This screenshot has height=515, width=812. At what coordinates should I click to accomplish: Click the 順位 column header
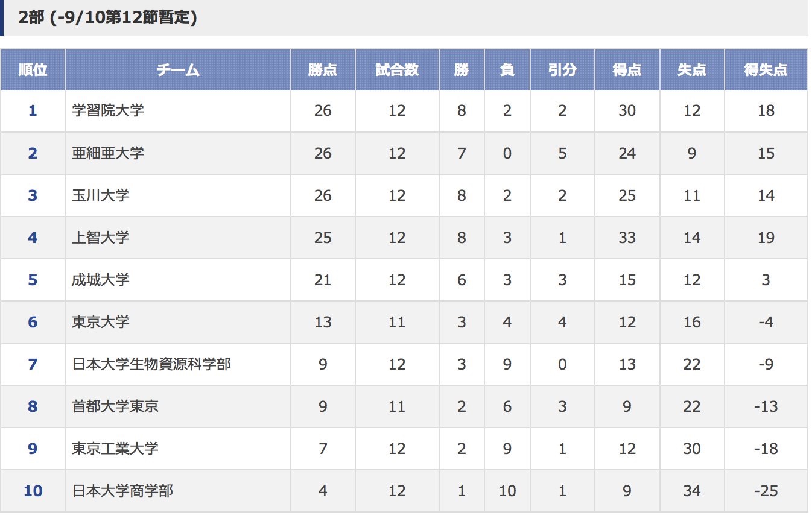click(x=33, y=70)
